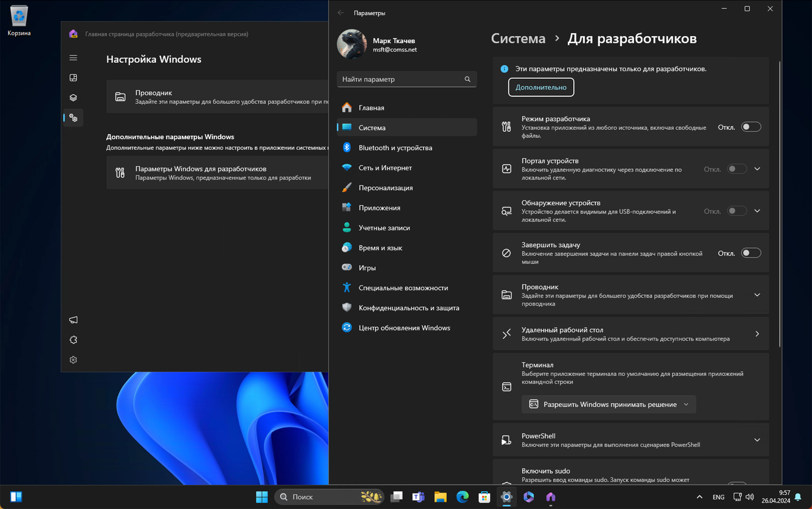This screenshot has height=509, width=812.
Task: Open the Включить sudo setting row
Action: click(x=631, y=472)
